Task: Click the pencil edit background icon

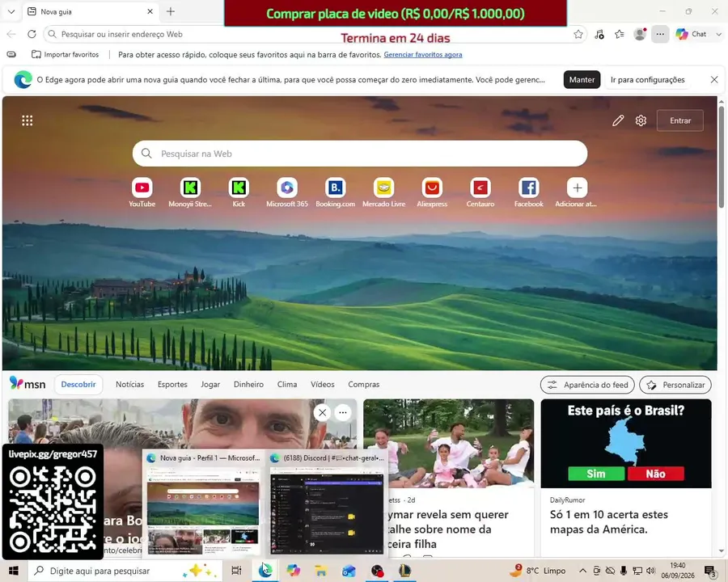Action: [618, 120]
